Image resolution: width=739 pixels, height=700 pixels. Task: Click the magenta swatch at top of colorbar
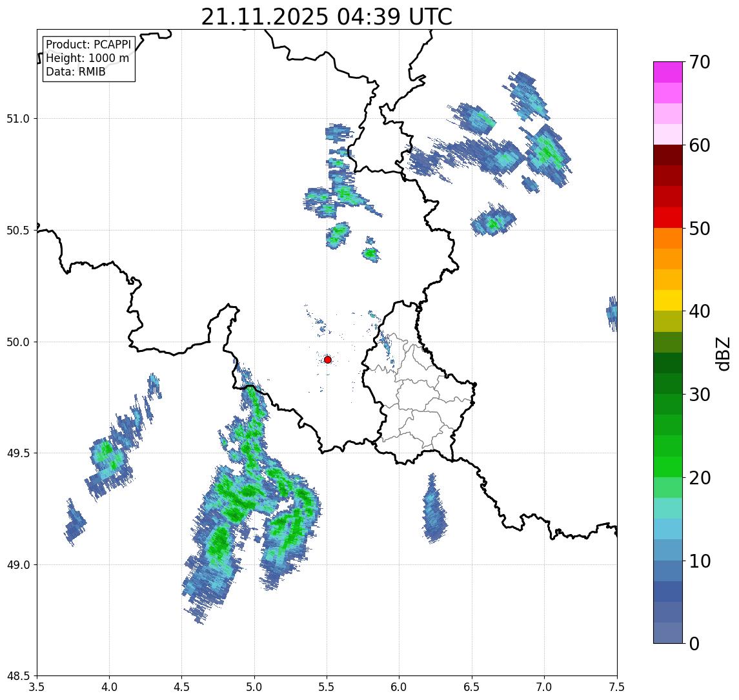(x=668, y=72)
